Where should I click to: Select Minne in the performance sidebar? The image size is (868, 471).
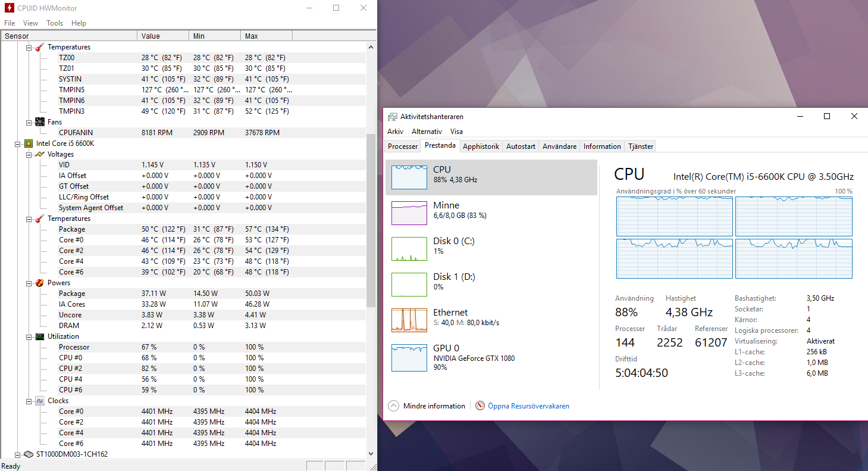tap(491, 213)
